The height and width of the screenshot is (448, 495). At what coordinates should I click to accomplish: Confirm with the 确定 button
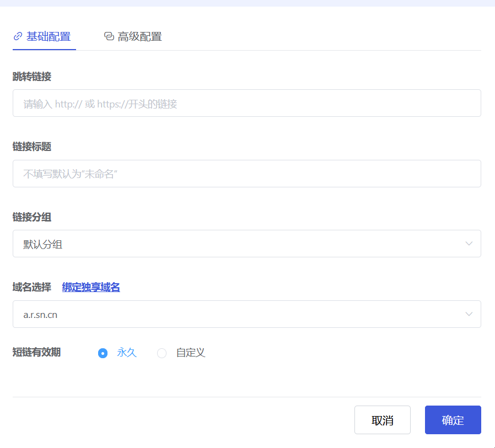pos(453,420)
